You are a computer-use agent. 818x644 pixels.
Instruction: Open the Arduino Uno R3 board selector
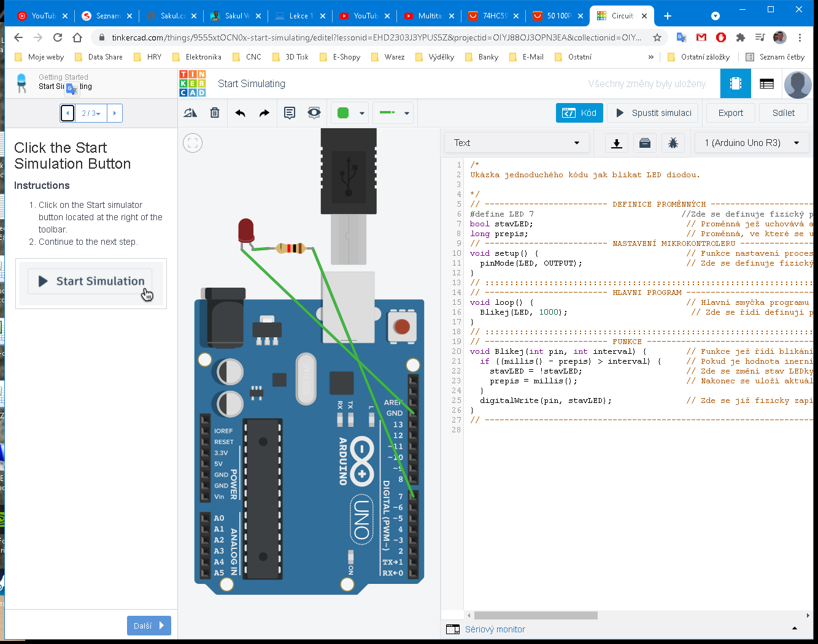752,143
